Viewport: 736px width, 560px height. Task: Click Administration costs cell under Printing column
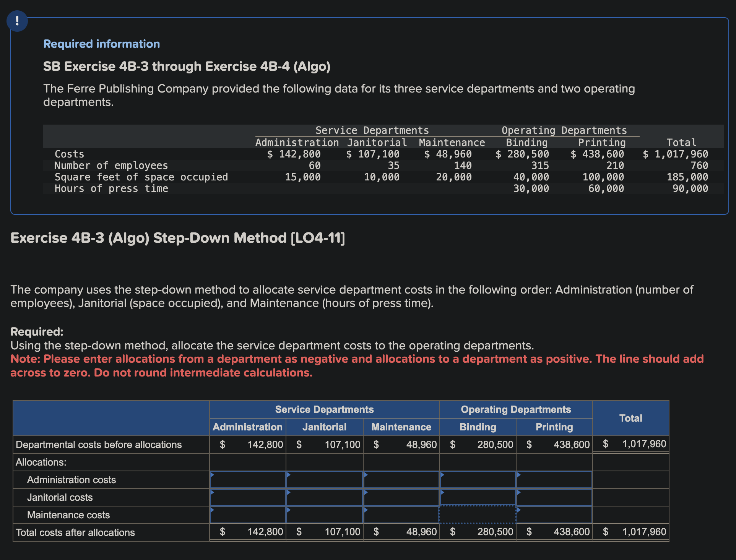[554, 480]
